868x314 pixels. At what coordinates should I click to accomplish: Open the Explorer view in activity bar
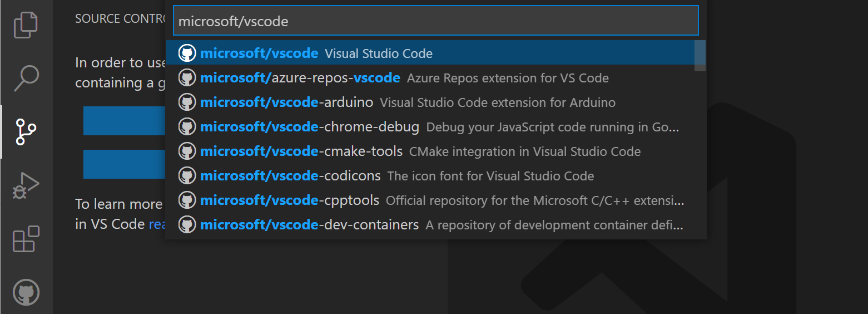[26, 25]
